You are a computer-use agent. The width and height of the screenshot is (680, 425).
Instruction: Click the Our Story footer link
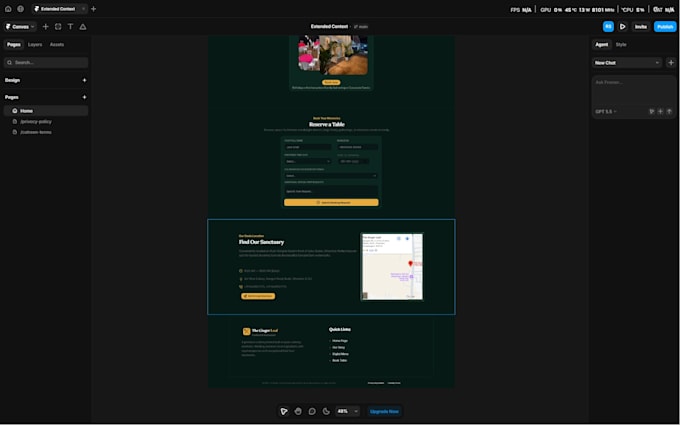(x=338, y=347)
